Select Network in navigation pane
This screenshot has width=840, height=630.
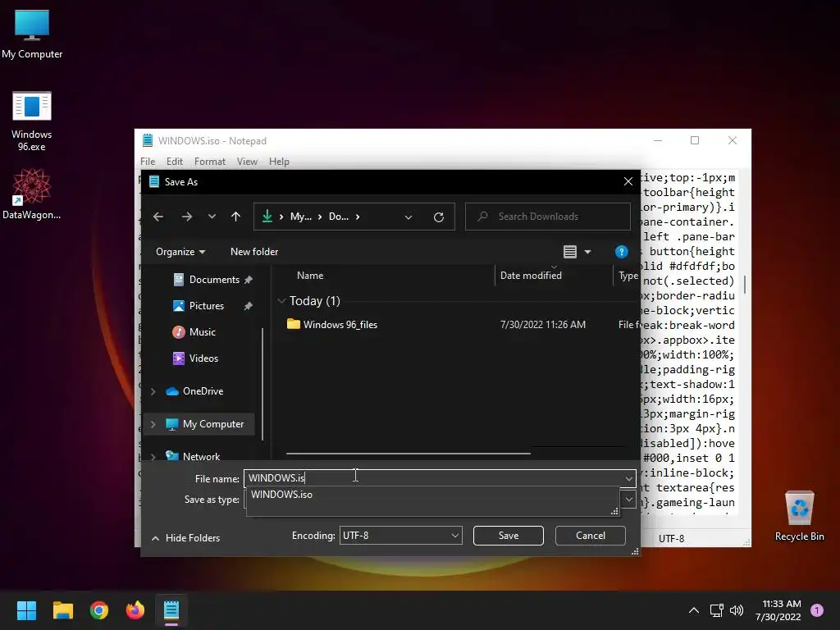click(201, 456)
